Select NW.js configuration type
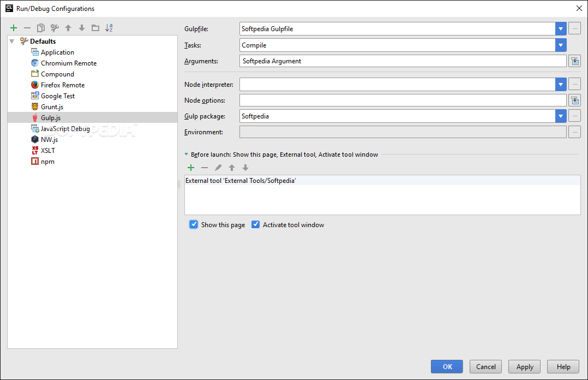This screenshot has width=588, height=380. [49, 139]
